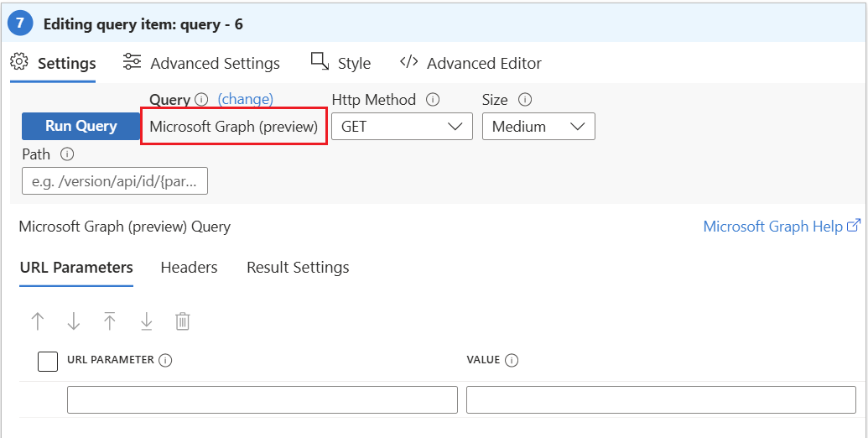This screenshot has width=868, height=438.
Task: Click the move to top icon
Action: click(110, 321)
